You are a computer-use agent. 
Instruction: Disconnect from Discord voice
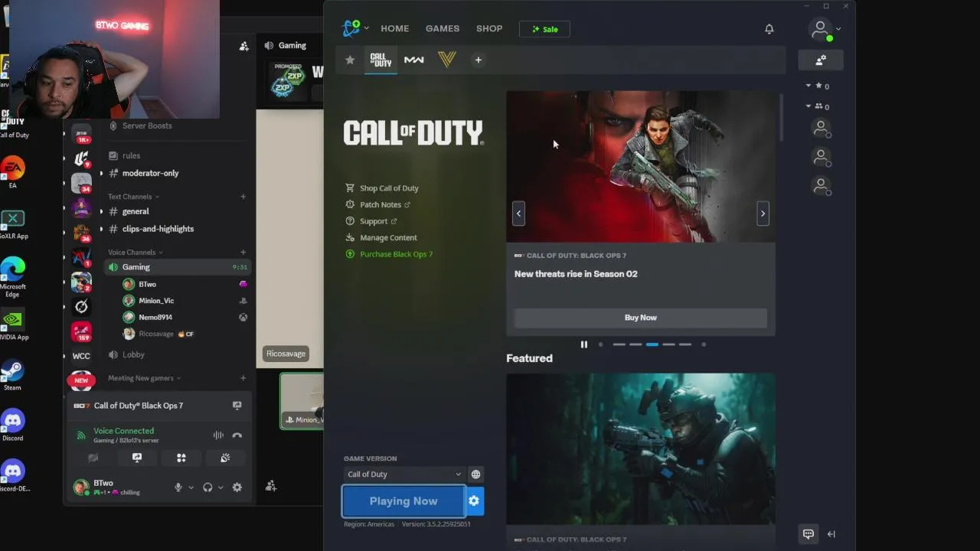(x=237, y=435)
